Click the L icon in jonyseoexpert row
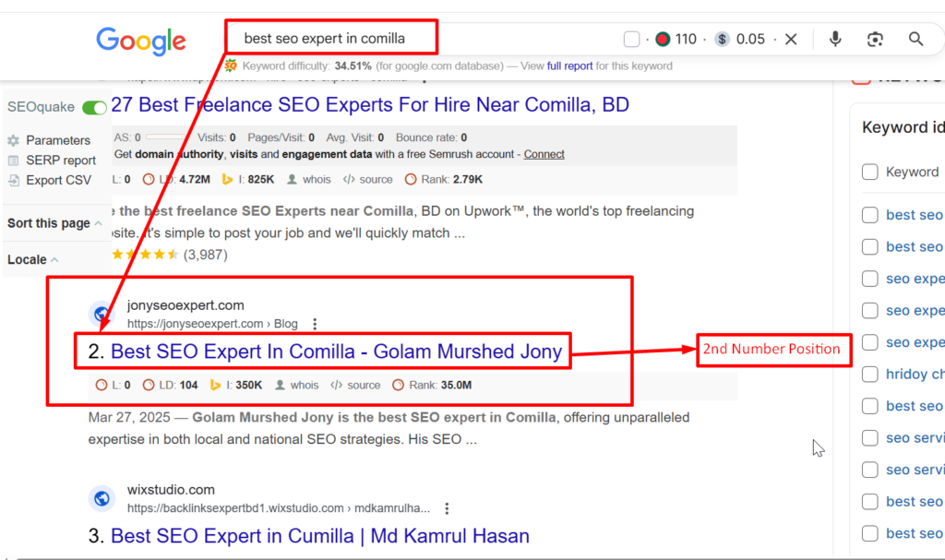The width and height of the screenshot is (945, 560). tap(102, 385)
